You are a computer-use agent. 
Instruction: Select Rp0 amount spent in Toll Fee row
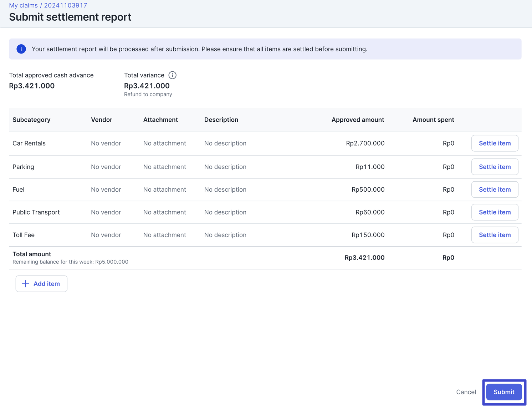(448, 235)
